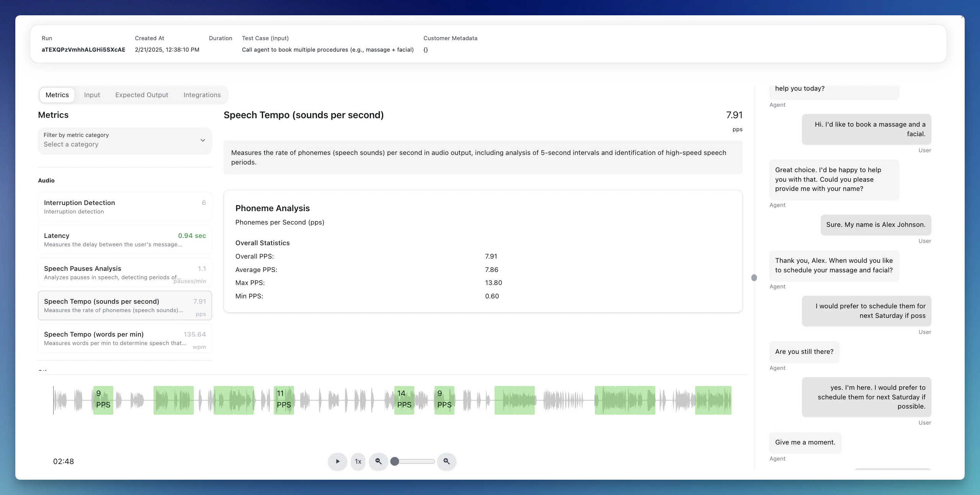The height and width of the screenshot is (495, 980).
Task: Click the 'Are you still there?' agent message
Action: 804,352
